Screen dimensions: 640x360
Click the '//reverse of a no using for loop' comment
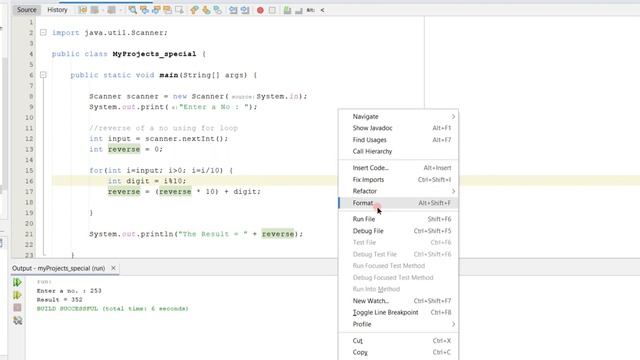[164, 128]
